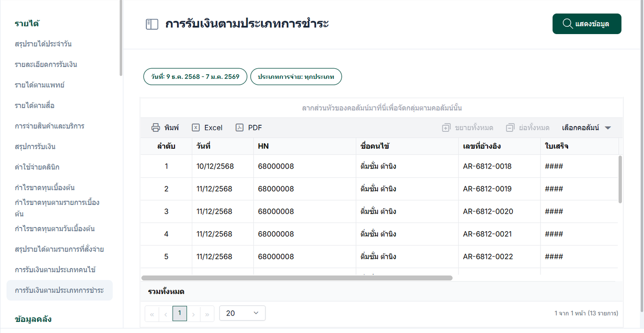Open รายละเอียดการรับเงิน report
The width and height of the screenshot is (644, 333).
pyautogui.click(x=46, y=64)
